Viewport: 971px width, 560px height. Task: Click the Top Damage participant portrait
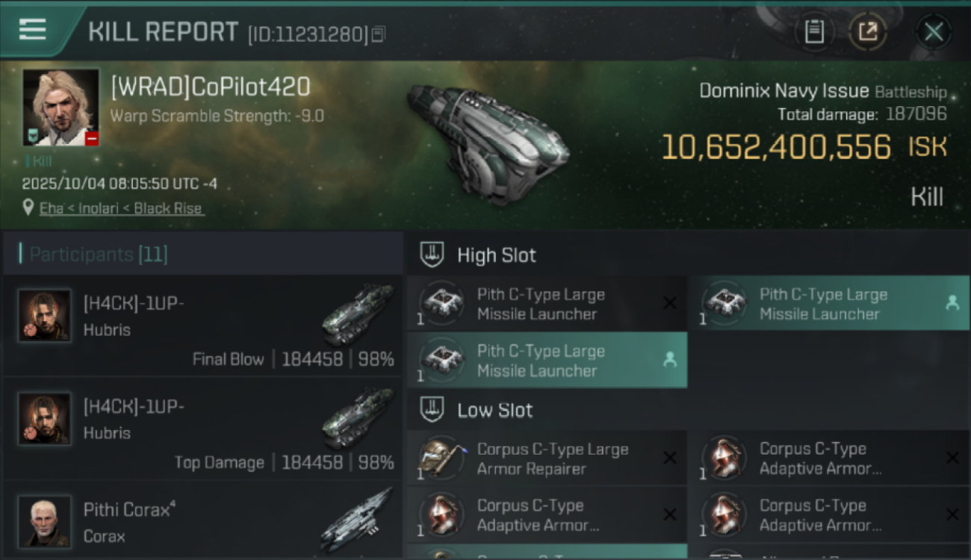(x=45, y=419)
